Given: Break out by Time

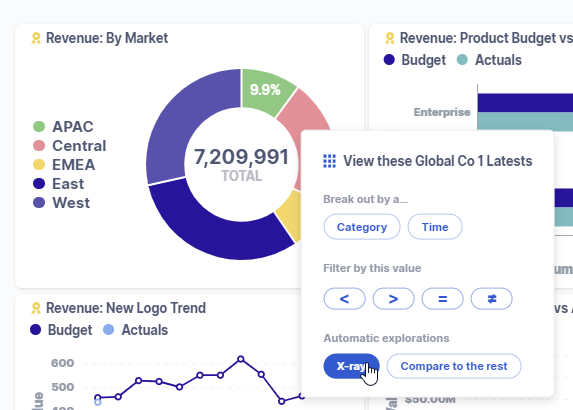Looking at the screenshot, I should 435,227.
